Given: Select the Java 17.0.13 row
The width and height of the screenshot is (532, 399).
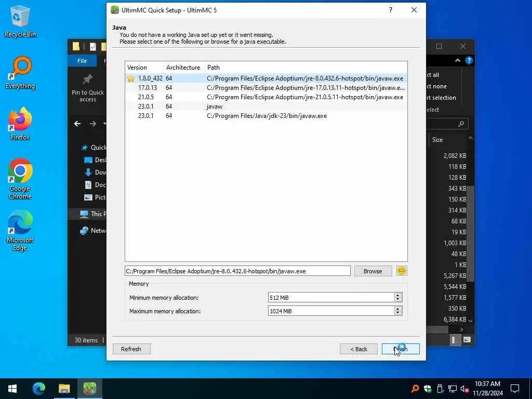Looking at the screenshot, I should (266, 87).
